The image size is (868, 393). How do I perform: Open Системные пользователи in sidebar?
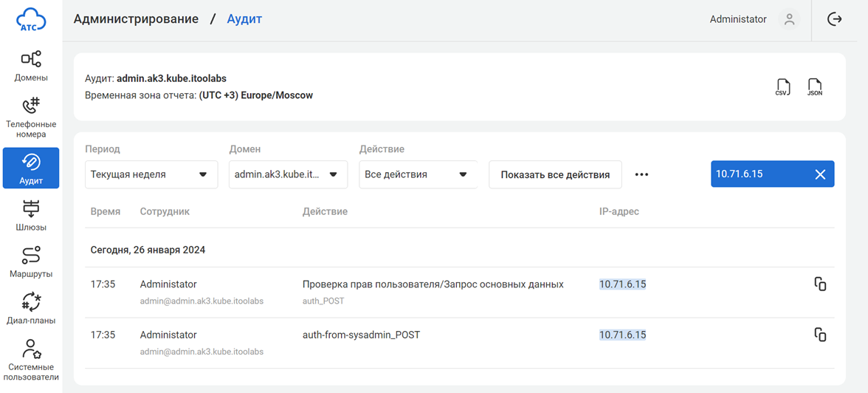pyautogui.click(x=31, y=360)
